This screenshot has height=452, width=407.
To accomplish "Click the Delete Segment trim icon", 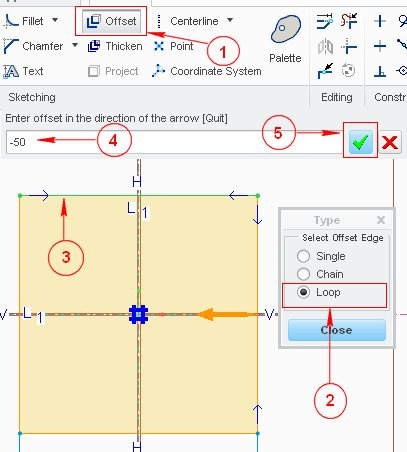I will coord(349,21).
